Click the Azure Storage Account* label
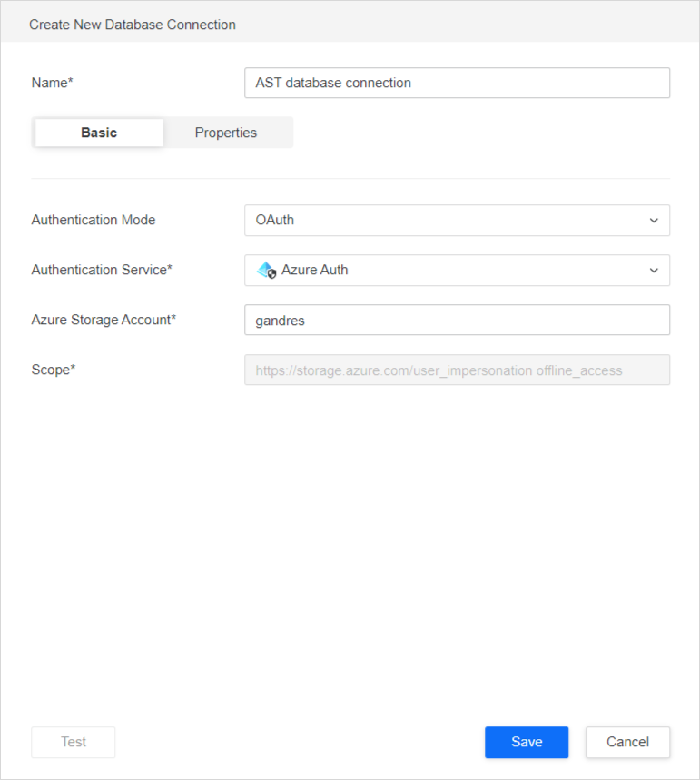The width and height of the screenshot is (700, 780). click(x=104, y=320)
